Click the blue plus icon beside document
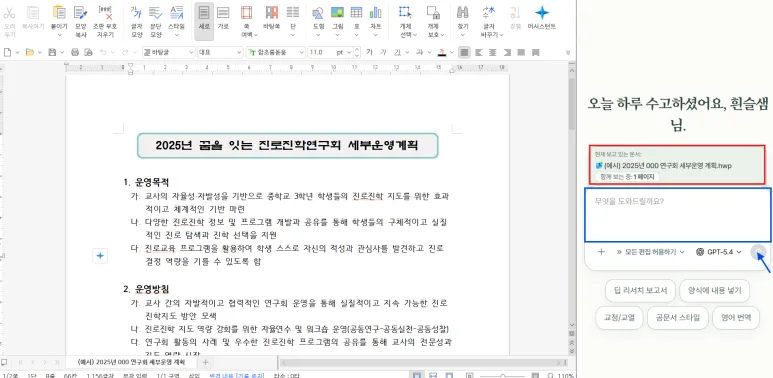 pos(100,255)
